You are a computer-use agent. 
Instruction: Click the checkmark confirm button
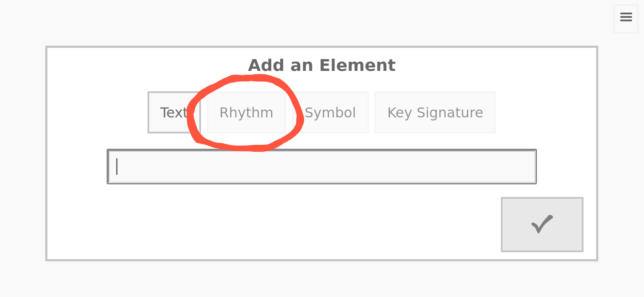[542, 224]
